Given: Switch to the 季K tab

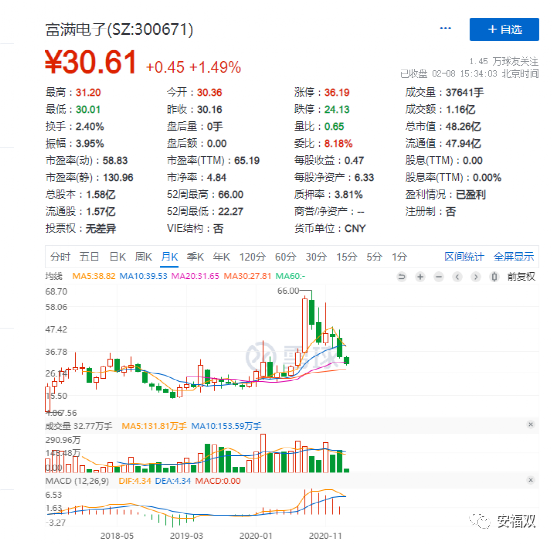Looking at the screenshot, I should click(195, 257).
